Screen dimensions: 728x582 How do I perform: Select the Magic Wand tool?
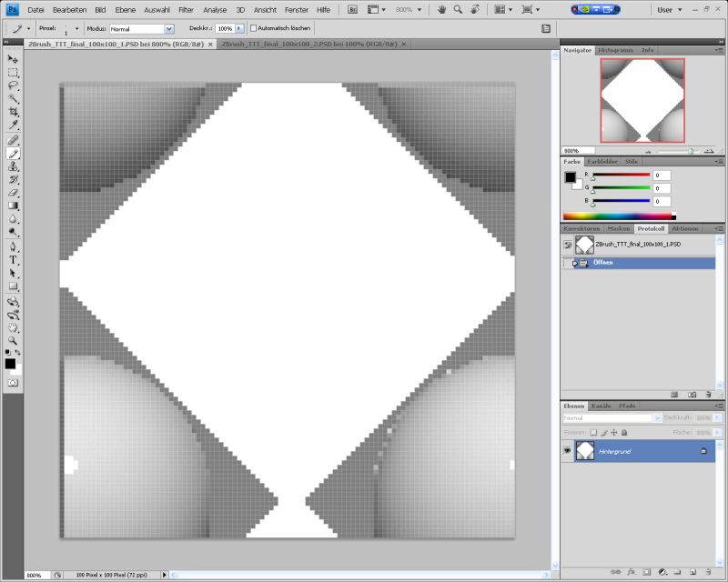(13, 98)
